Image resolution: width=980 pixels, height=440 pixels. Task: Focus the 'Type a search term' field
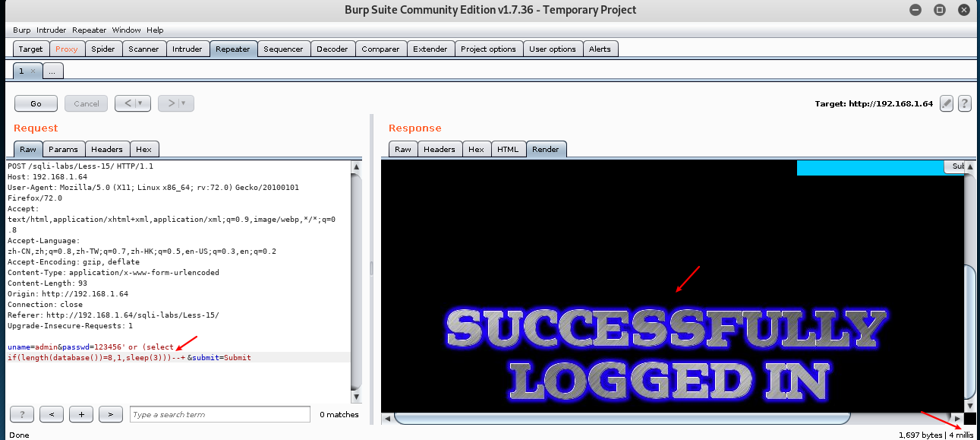tap(220, 414)
